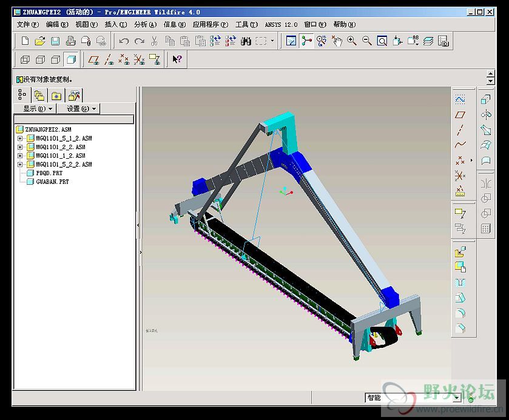Click the Zoom Out magnifier icon

coord(367,41)
